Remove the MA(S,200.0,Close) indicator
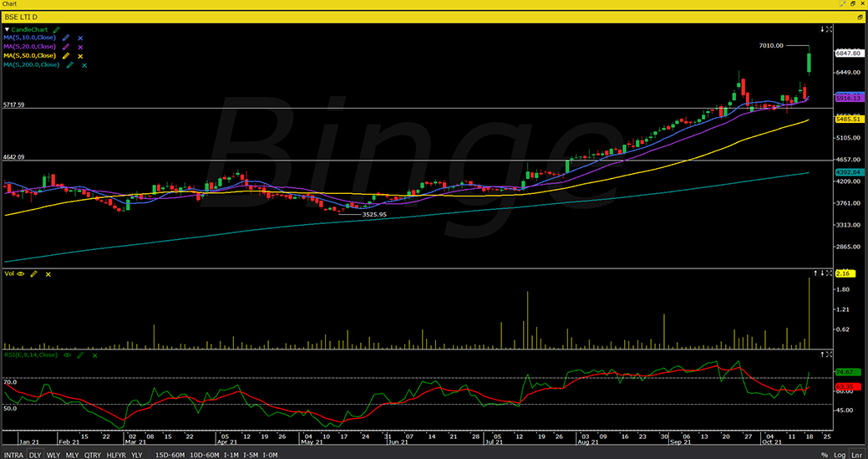This screenshot has width=868, height=459. 84,65
